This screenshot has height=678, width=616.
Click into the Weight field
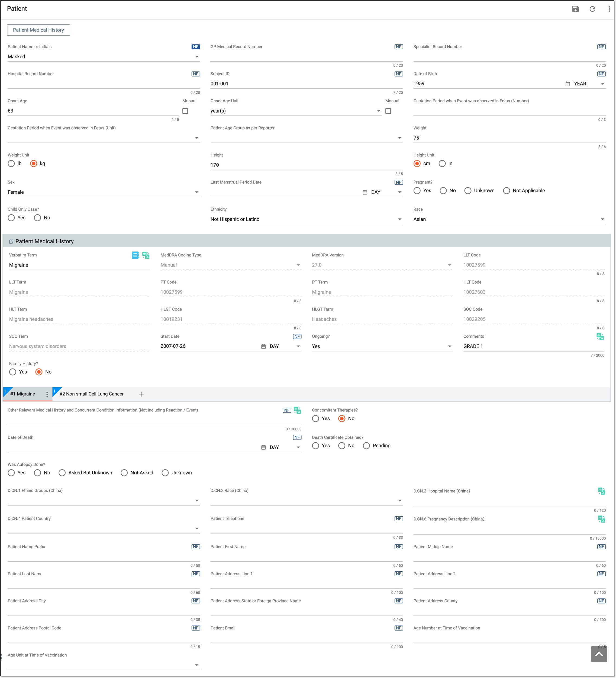coord(509,138)
